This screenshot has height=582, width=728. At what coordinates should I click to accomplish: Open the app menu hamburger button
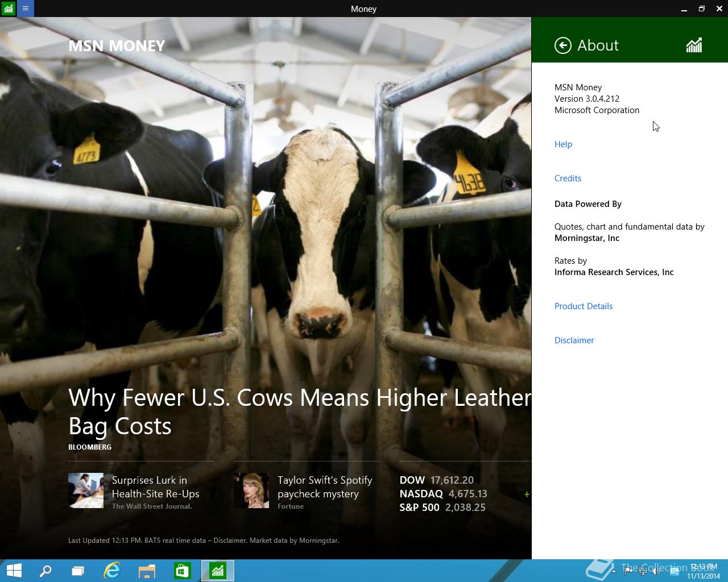point(26,9)
